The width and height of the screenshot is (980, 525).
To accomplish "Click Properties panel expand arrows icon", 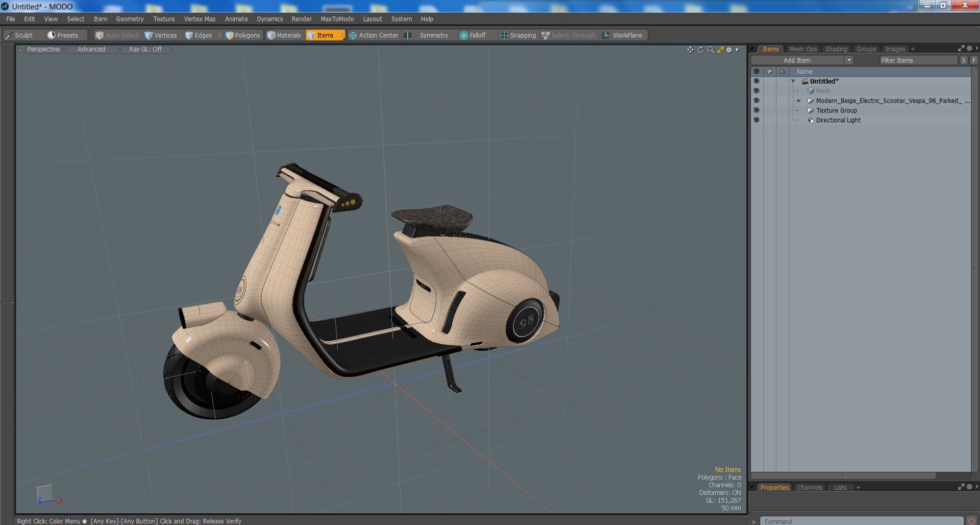I will 961,487.
